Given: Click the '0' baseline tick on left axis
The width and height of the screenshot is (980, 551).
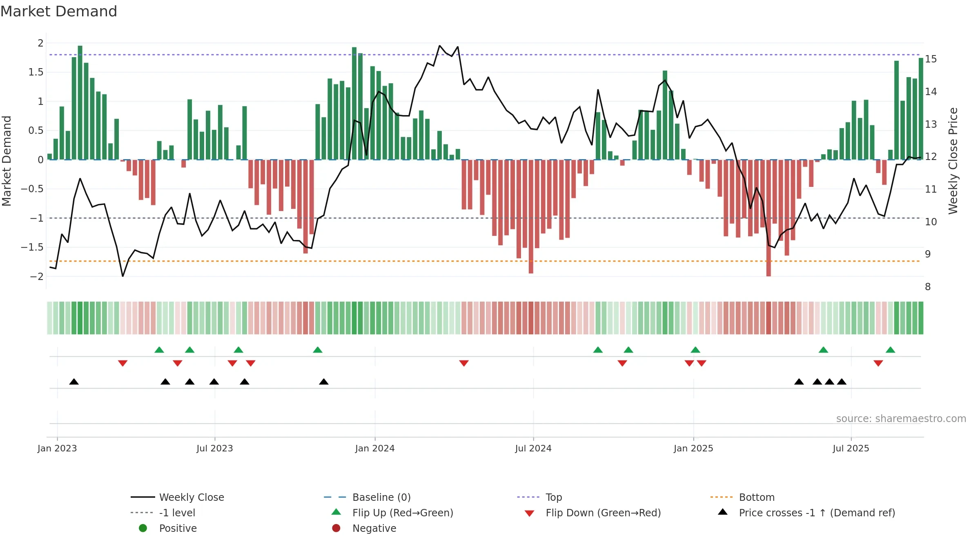Looking at the screenshot, I should click(40, 160).
